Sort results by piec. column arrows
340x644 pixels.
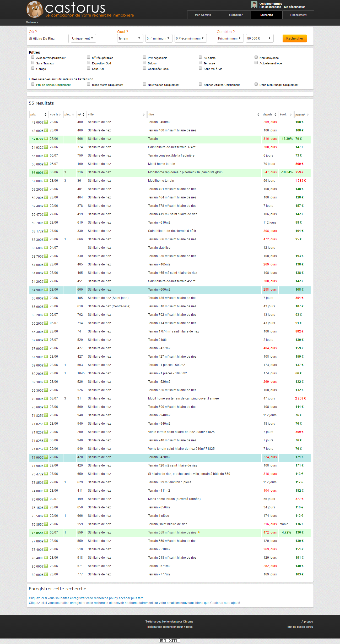(x=73, y=115)
